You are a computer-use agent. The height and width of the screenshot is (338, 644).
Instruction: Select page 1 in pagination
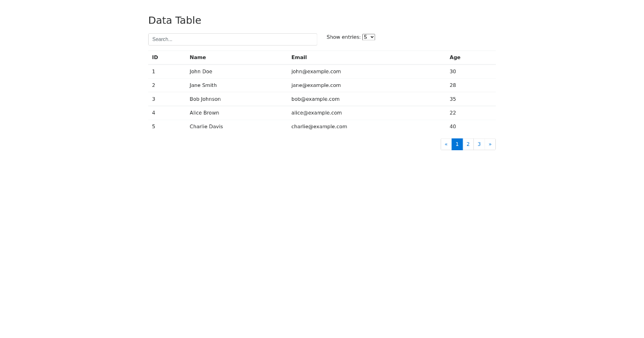click(x=457, y=144)
